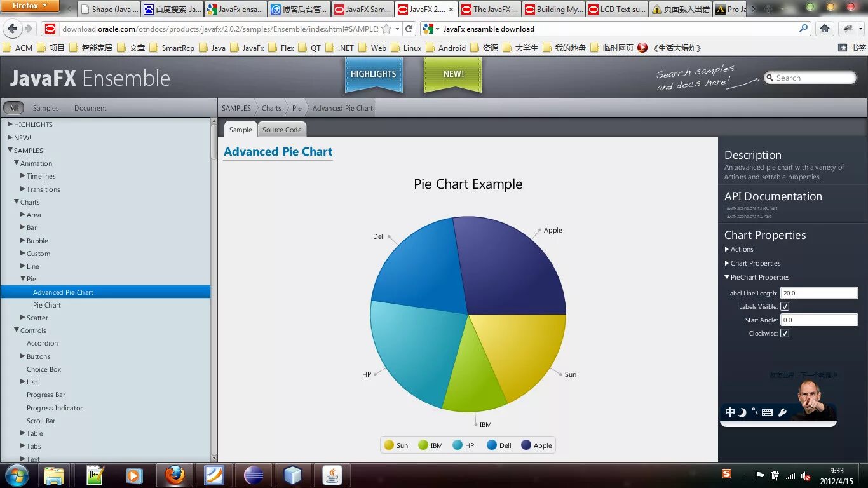Click the moon icon on the IME bar

point(742,412)
